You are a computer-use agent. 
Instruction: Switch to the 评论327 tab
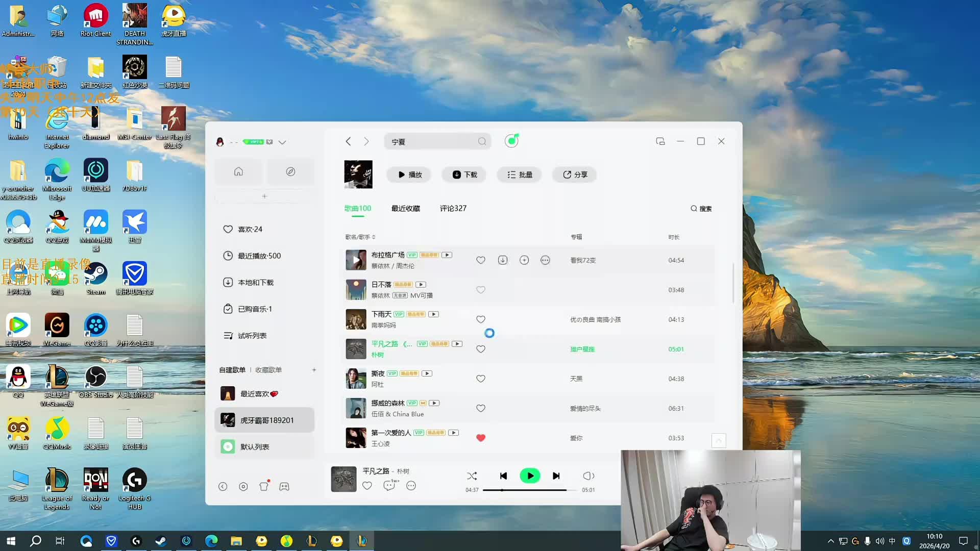[x=453, y=208]
